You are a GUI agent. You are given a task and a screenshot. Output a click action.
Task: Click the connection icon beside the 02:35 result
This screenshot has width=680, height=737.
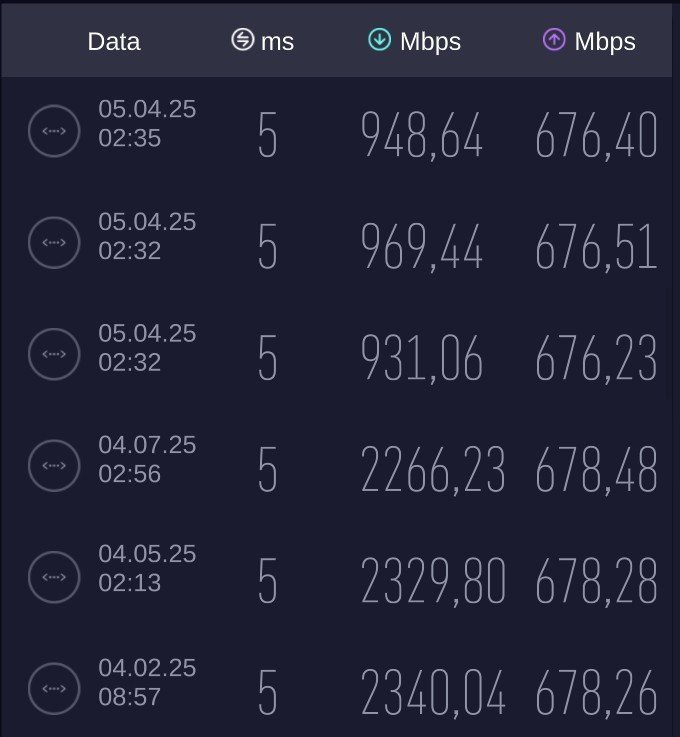click(x=54, y=131)
